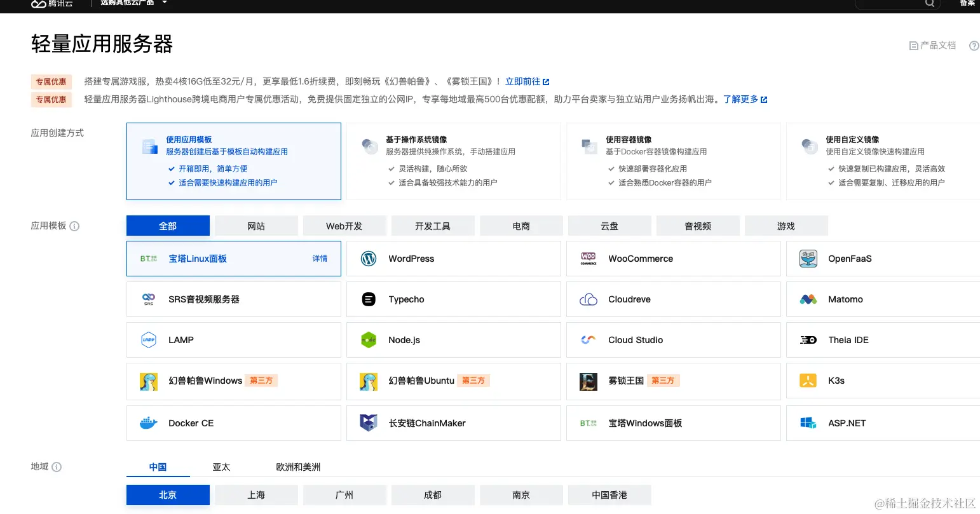Screen dimensions: 980x514
Task: Choose the 幻兽帕鲁Windows game icon
Action: [x=149, y=381]
